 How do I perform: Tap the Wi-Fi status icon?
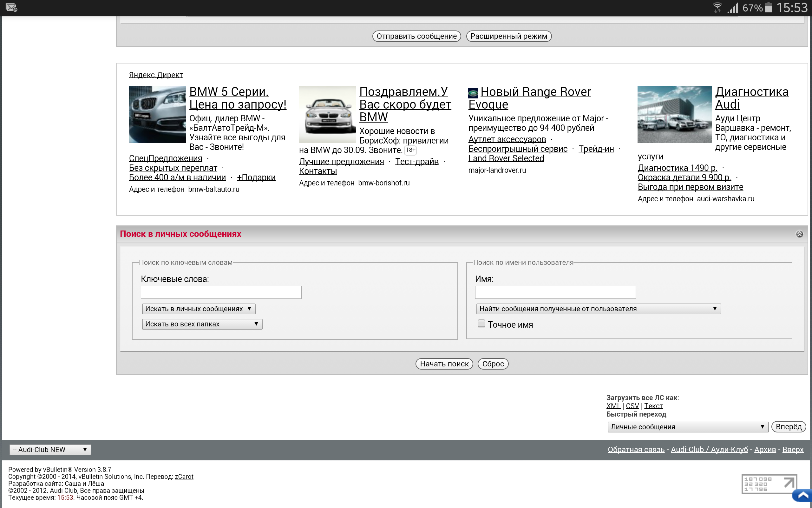tap(717, 7)
